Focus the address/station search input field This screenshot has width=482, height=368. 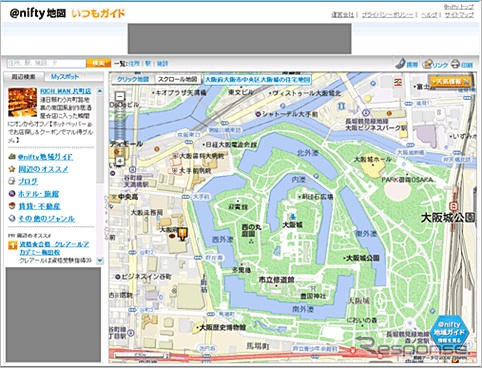pos(46,63)
